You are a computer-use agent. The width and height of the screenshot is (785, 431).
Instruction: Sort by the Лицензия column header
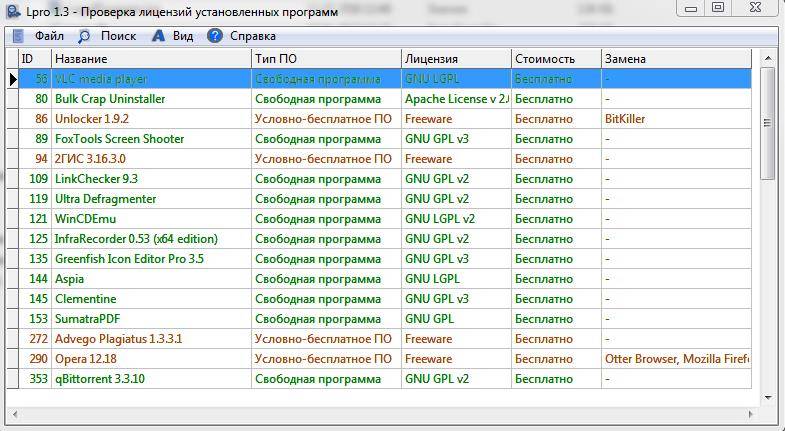tap(457, 59)
